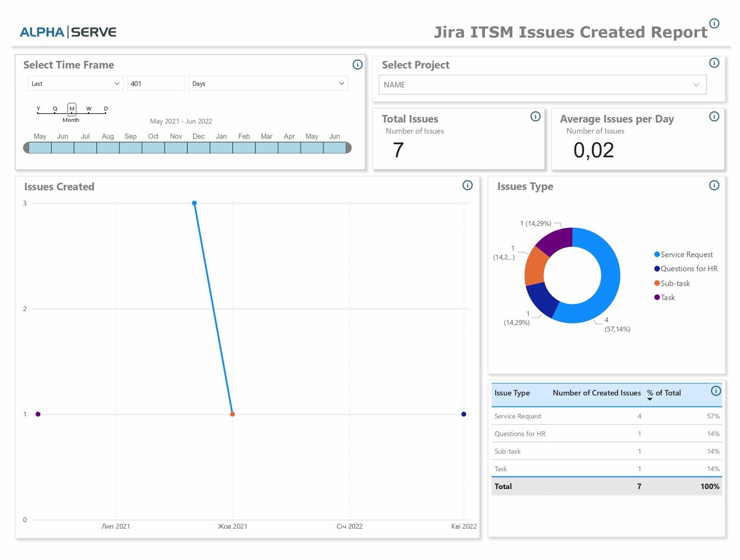740x560 pixels.
Task: Sort the table by % of Total column
Action: coord(664,393)
